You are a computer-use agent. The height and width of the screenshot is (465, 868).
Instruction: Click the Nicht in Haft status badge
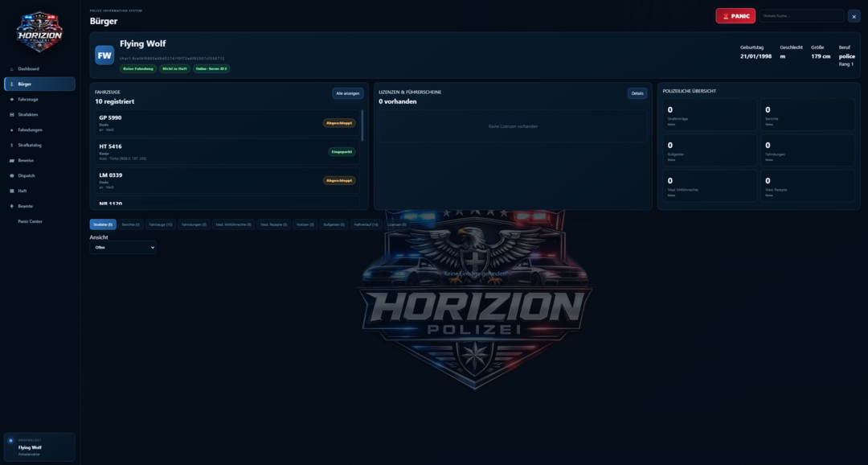175,69
